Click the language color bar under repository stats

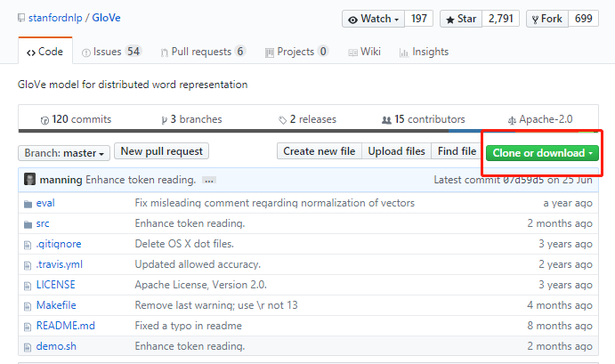pyautogui.click(x=308, y=131)
